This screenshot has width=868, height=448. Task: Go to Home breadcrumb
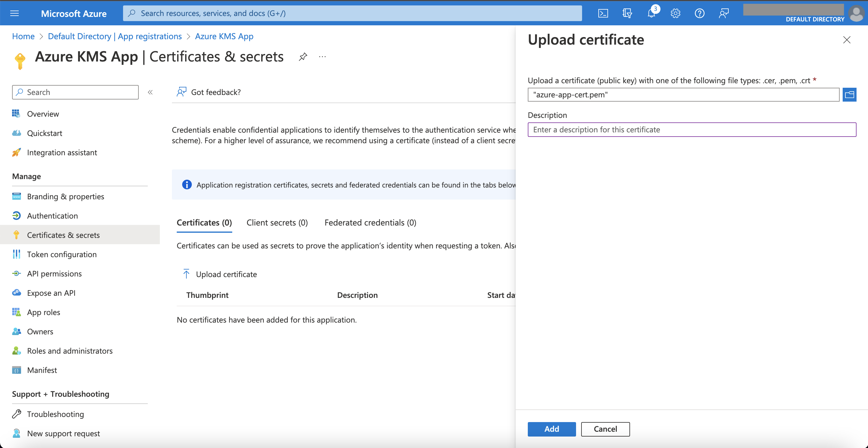point(23,36)
